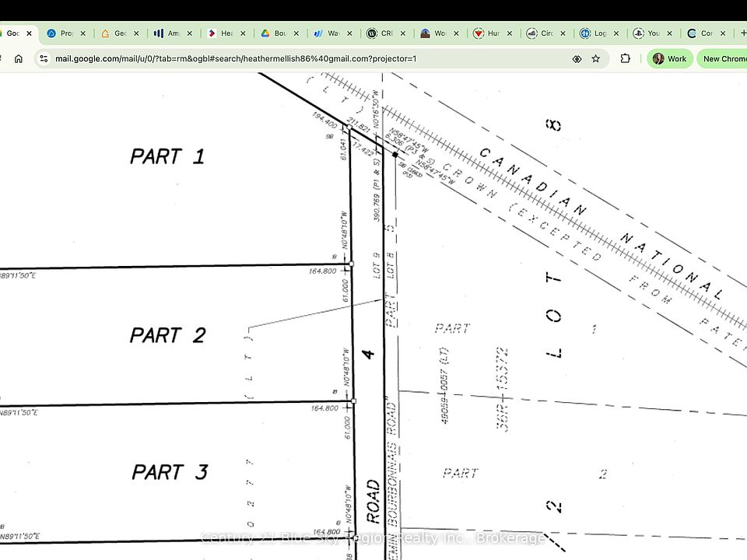Close the Am tab
747x560 pixels.
(190, 33)
